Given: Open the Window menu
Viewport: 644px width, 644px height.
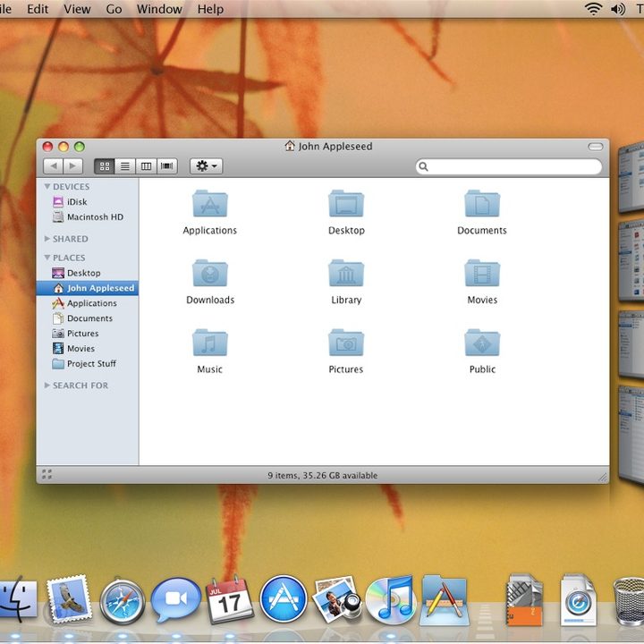Looking at the screenshot, I should 159,9.
